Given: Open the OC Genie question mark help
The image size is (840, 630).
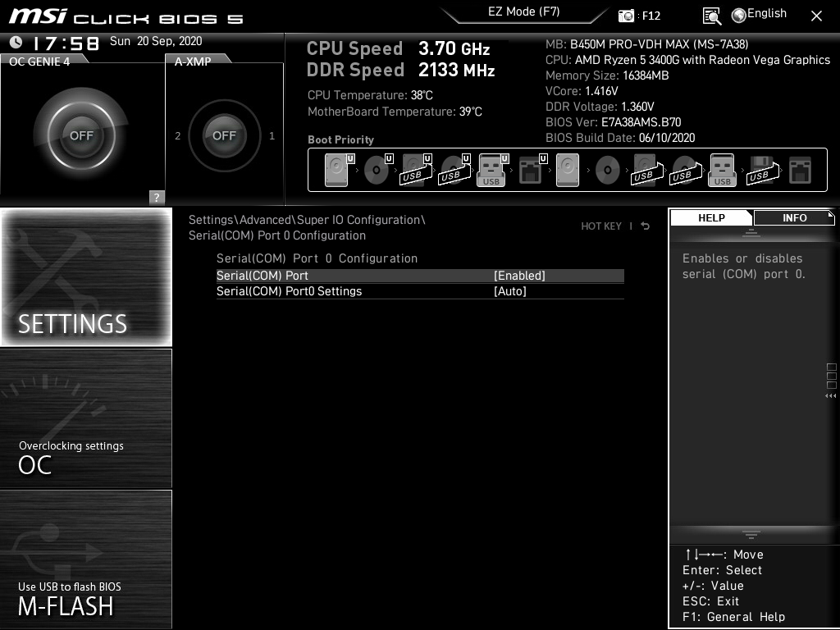Looking at the screenshot, I should (157, 197).
